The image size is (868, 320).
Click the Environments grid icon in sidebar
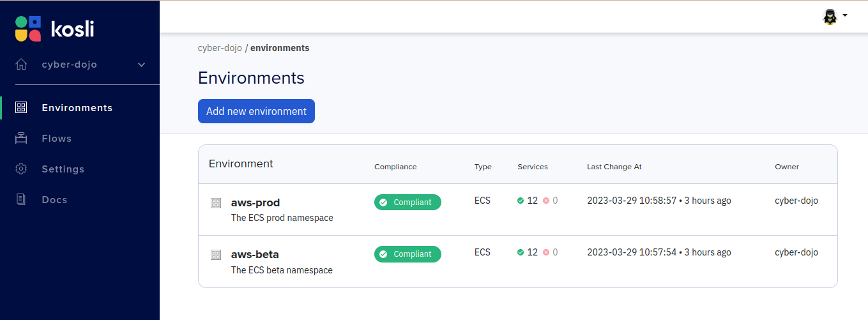point(21,108)
